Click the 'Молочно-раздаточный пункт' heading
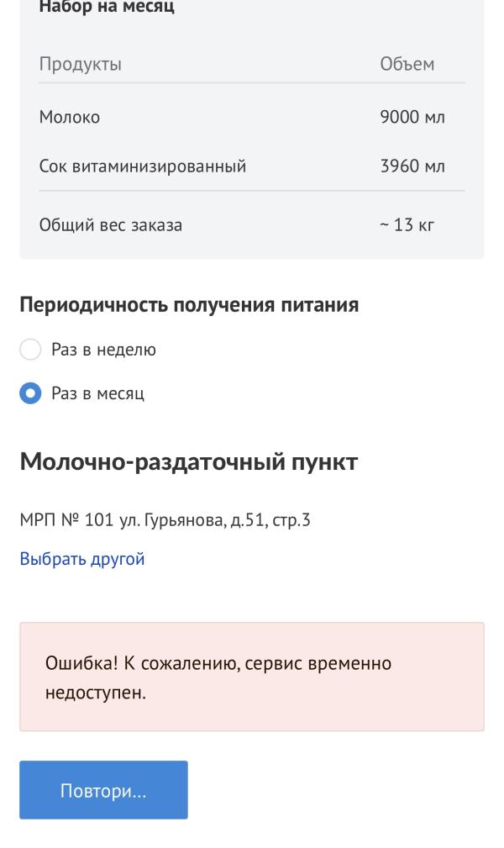This screenshot has width=504, height=848. (189, 462)
